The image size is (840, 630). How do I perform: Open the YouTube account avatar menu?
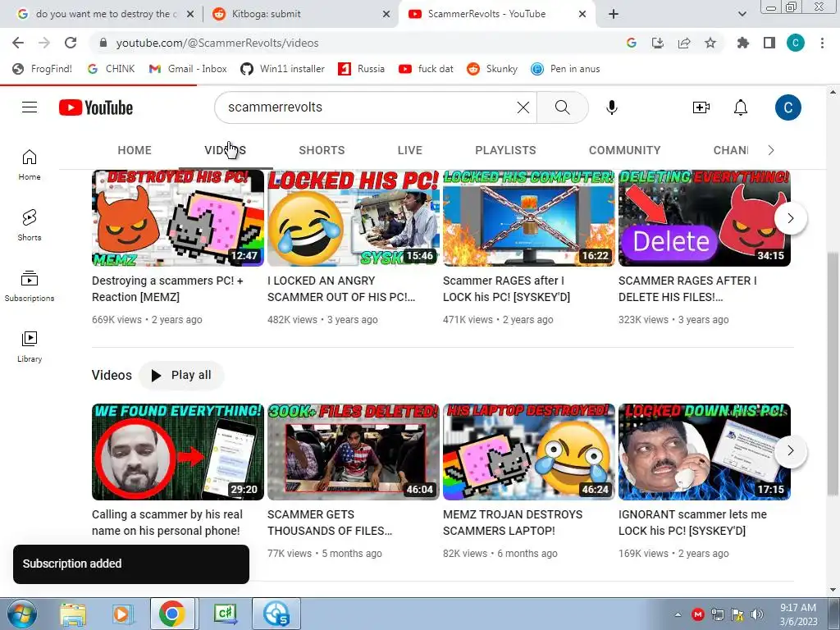point(788,107)
